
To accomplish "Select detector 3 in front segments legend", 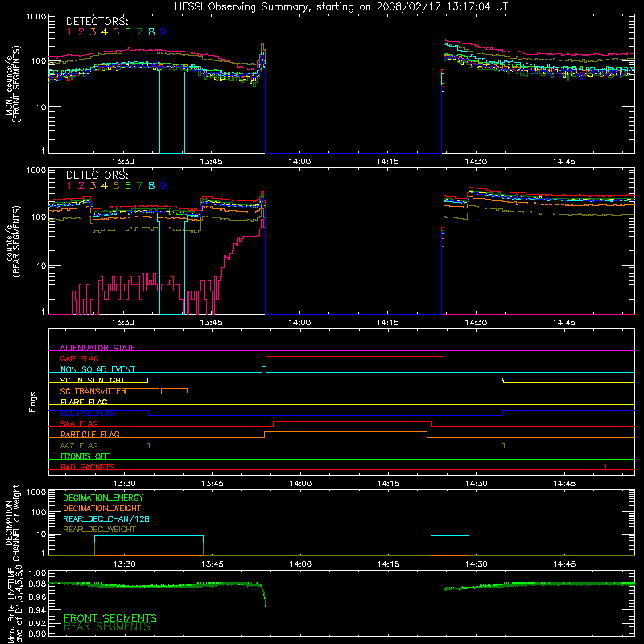I will [x=93, y=32].
